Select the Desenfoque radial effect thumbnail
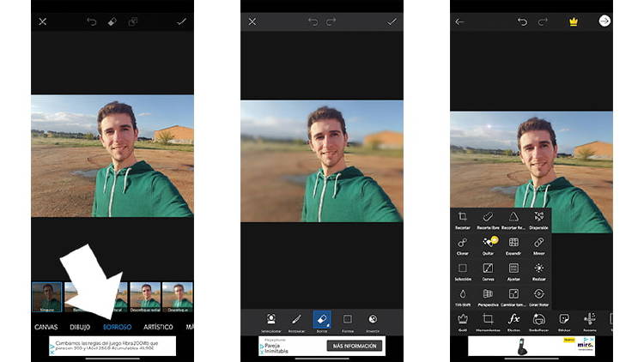644x362 pixels. pyautogui.click(x=144, y=296)
